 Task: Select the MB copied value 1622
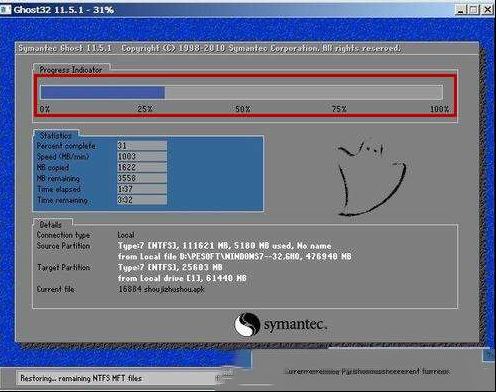pyautogui.click(x=142, y=167)
